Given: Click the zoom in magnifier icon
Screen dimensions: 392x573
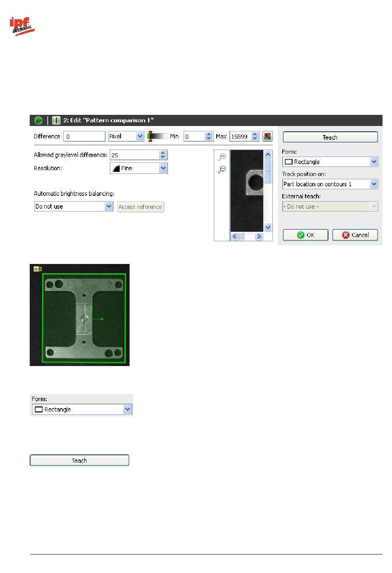Looking at the screenshot, I should coord(222,157).
